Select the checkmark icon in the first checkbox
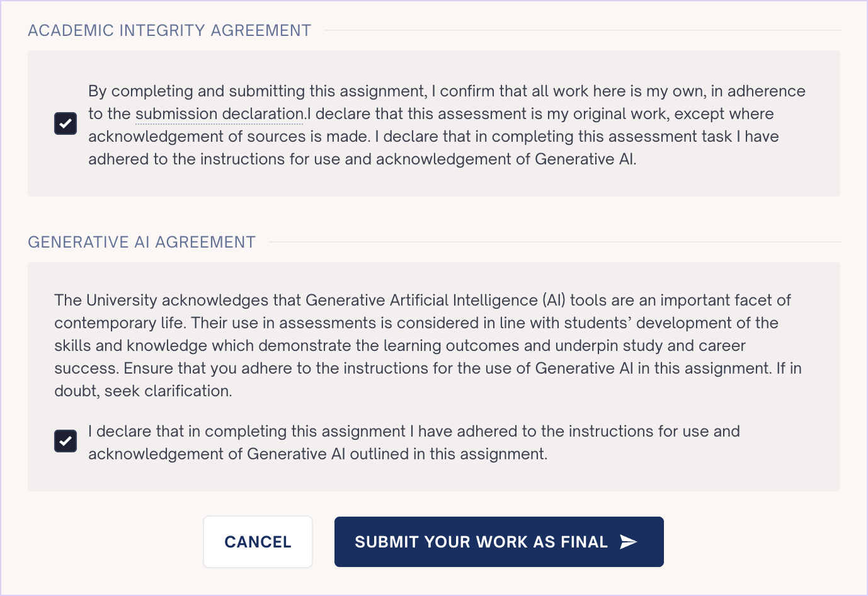The image size is (868, 596). 66,123
